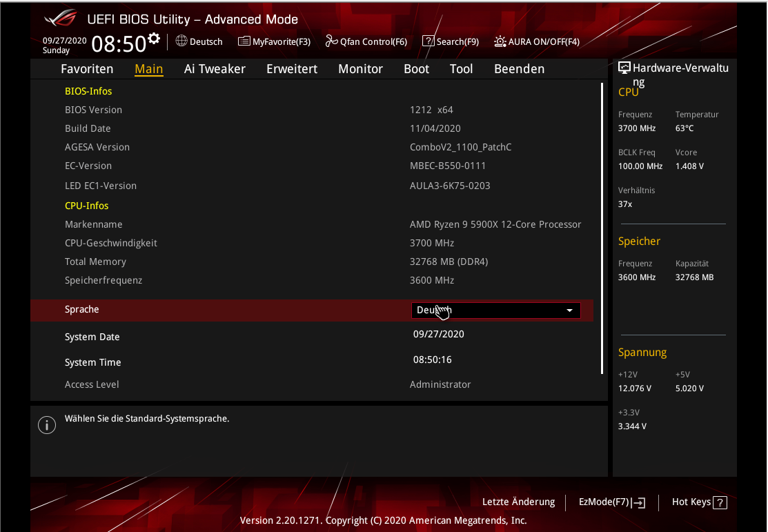Viewport: 768px width, 532px height.
Task: Open the Ai Tweaker tab
Action: click(215, 68)
